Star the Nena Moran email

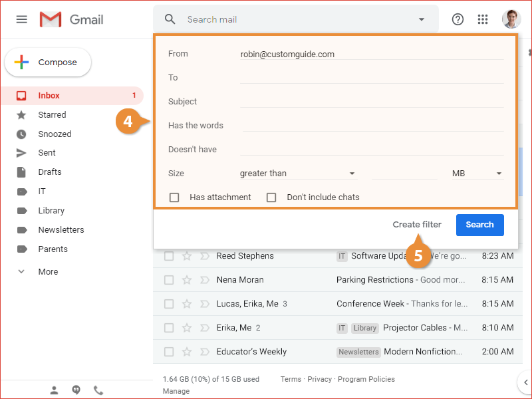click(x=187, y=280)
